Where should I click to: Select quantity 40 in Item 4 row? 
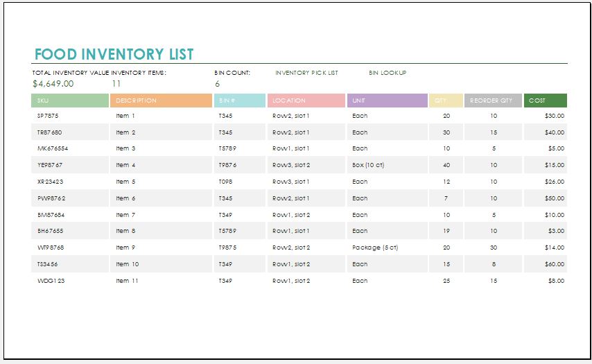click(x=446, y=165)
